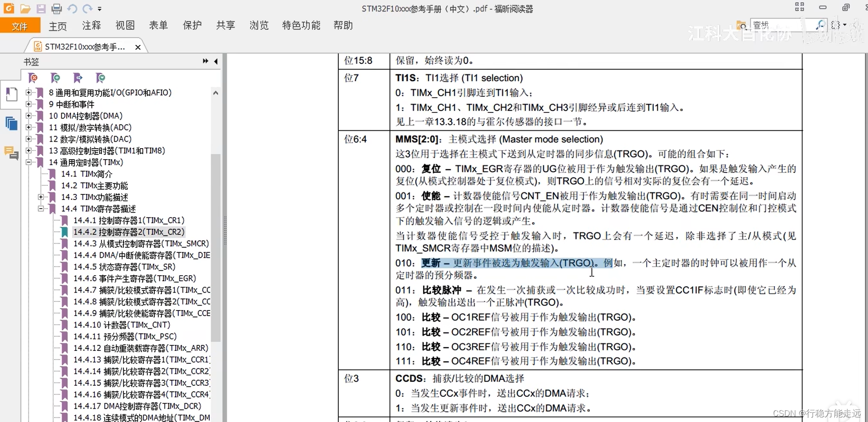Open bookmark 14.4.3 从模式控制寄存器(TIMx_SMCR)
868x422 pixels.
[x=141, y=244]
